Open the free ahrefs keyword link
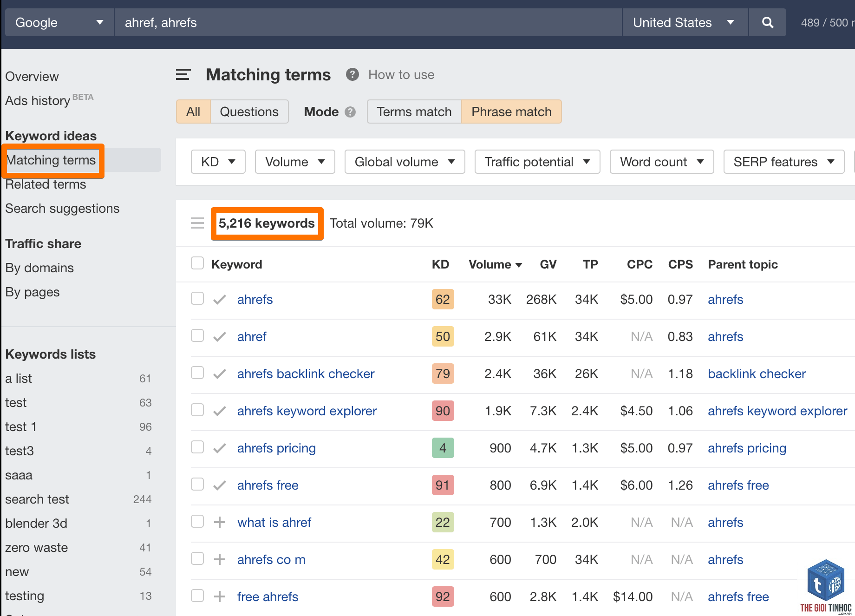This screenshot has height=616, width=855. tap(268, 596)
